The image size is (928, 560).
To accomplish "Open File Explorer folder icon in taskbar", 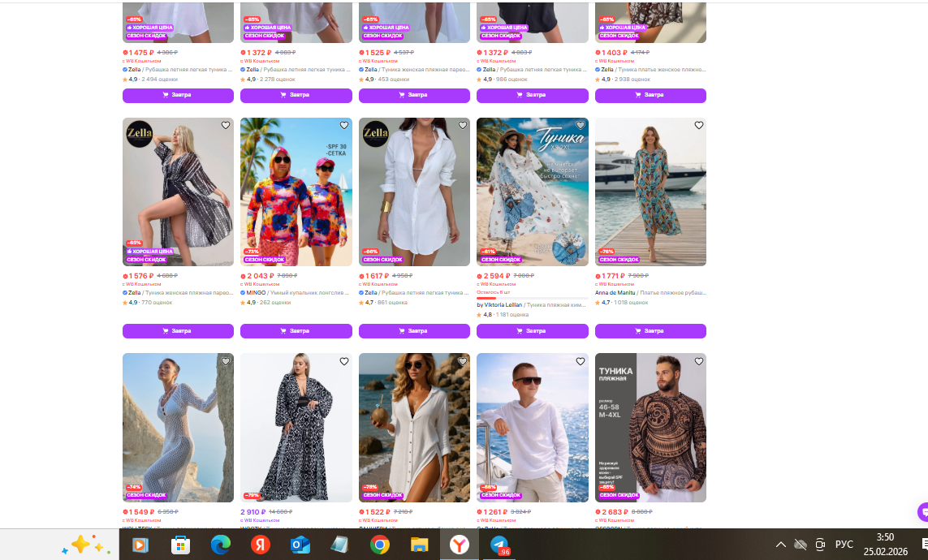I will pos(419,545).
